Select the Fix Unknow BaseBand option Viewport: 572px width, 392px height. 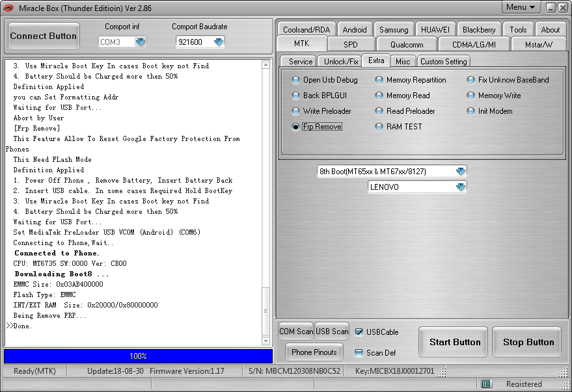(x=508, y=80)
